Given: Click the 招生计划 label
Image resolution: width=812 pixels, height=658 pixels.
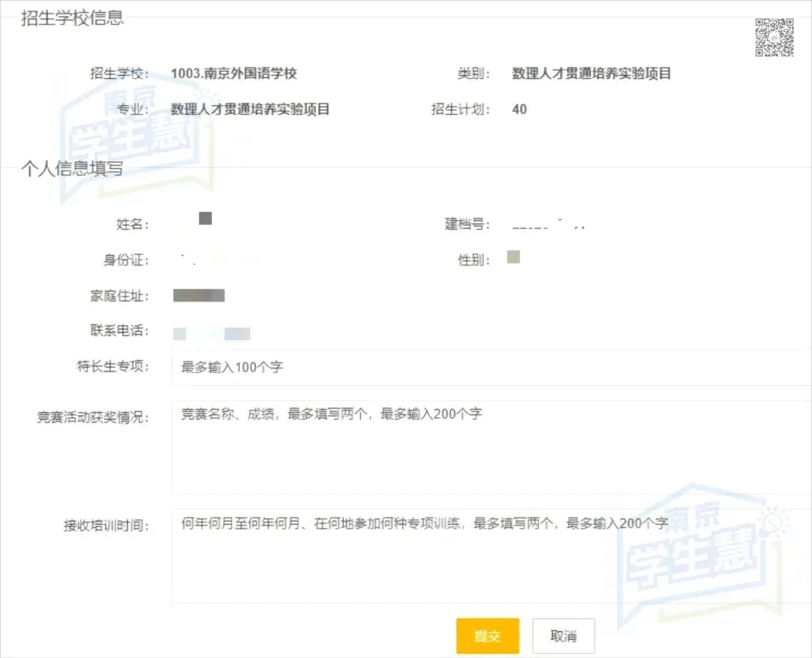Looking at the screenshot, I should 460,109.
